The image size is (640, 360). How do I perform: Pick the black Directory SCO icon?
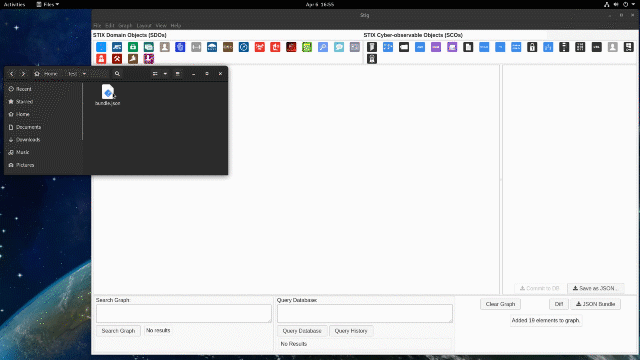pyautogui.click(x=404, y=47)
